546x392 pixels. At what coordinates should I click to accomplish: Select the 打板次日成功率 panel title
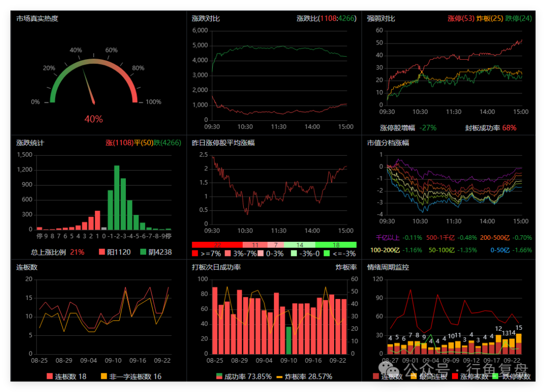click(x=216, y=267)
